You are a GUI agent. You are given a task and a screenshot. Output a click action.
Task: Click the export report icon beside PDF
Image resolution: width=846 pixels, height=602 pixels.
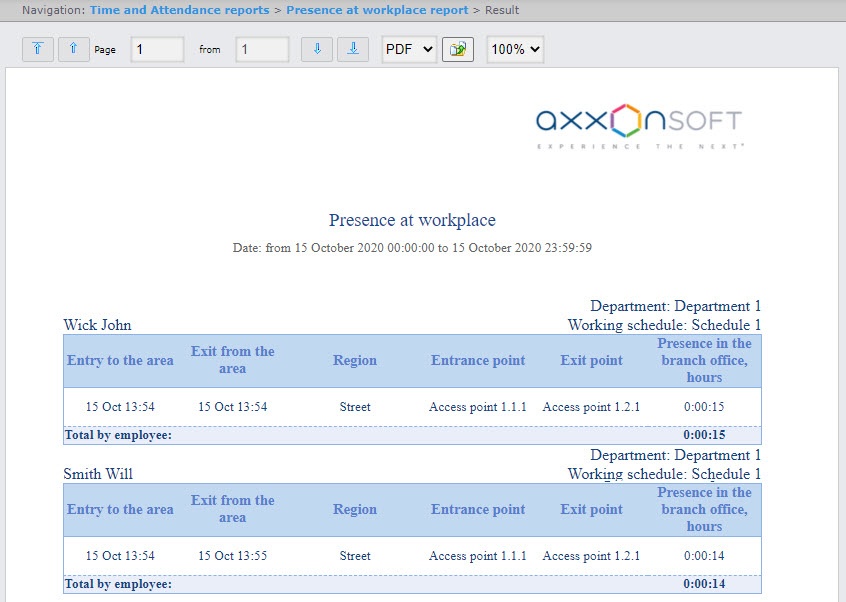tap(458, 49)
